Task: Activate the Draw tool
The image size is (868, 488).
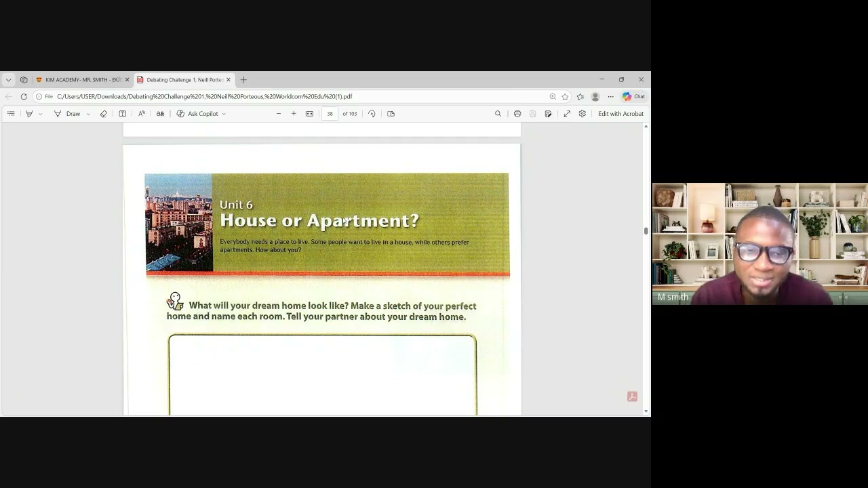Action: [x=67, y=114]
